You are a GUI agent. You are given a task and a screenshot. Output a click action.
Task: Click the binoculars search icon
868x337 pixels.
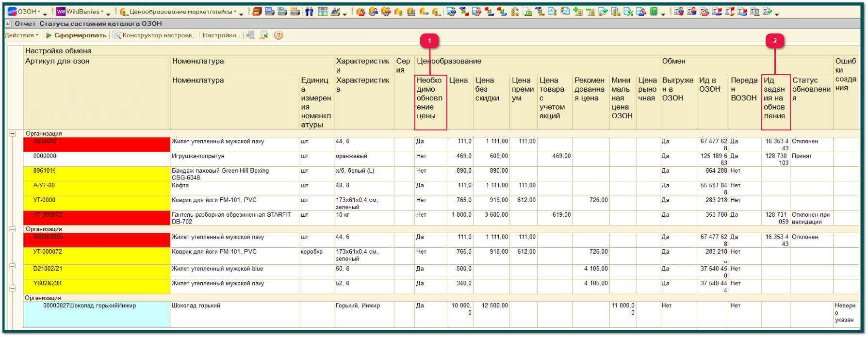pyautogui.click(x=309, y=12)
